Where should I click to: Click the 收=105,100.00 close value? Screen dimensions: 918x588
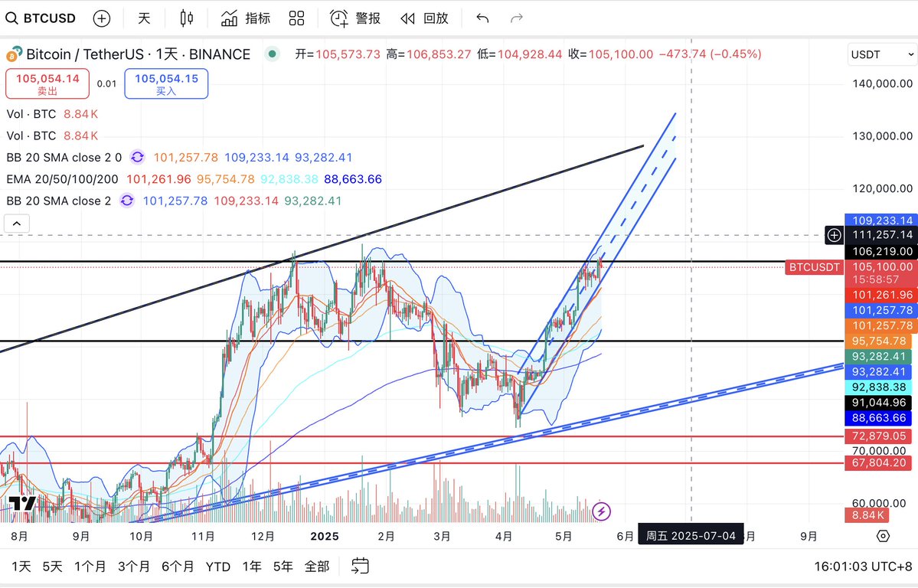pos(611,54)
